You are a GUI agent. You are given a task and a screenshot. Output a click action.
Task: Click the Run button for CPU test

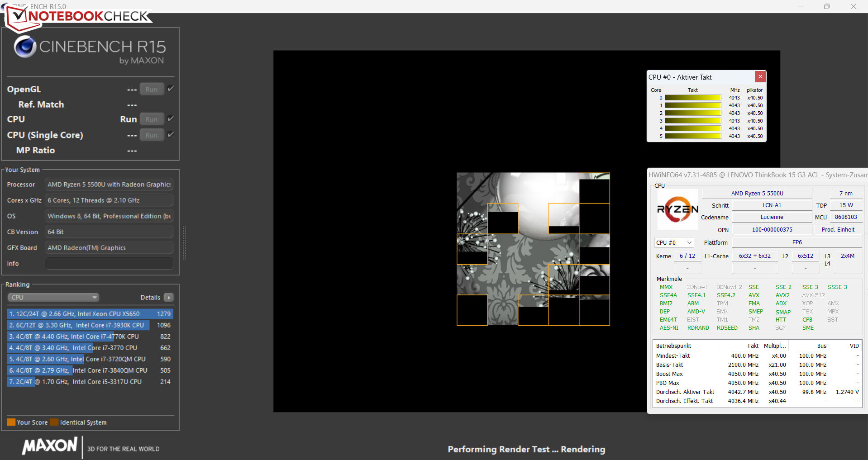tap(152, 119)
